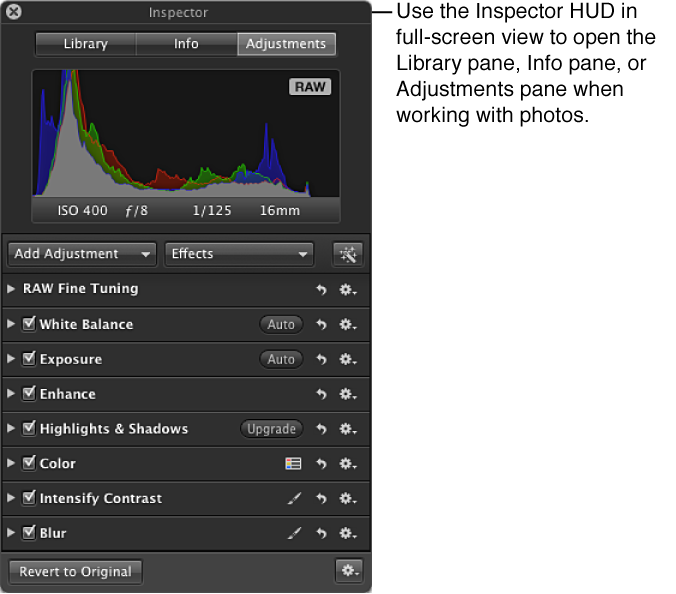
Task: Select the Adjustments tab
Action: (x=286, y=44)
